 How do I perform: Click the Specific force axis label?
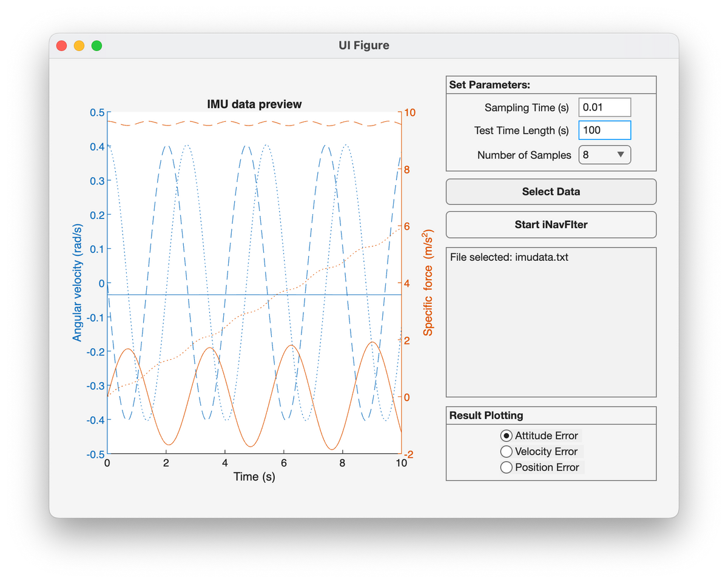tap(428, 283)
